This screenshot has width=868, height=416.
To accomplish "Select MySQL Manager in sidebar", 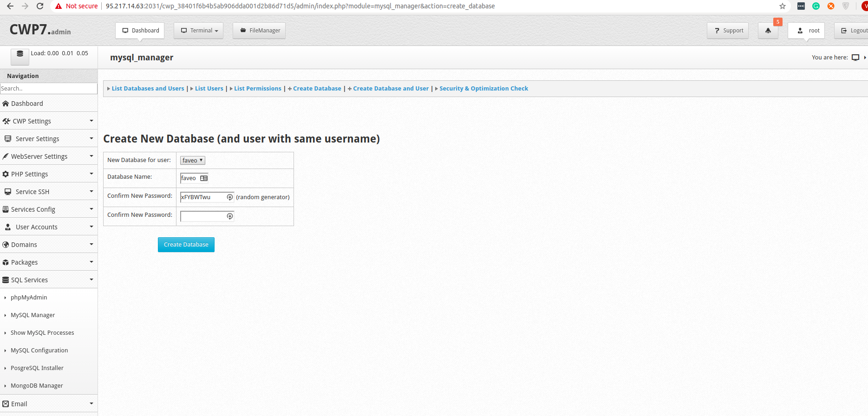I will pos(33,315).
